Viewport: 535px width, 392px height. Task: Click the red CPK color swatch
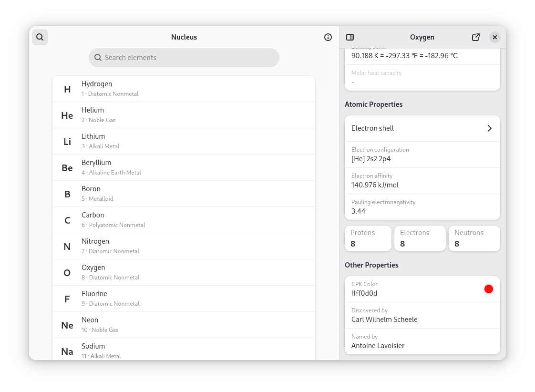[488, 289]
